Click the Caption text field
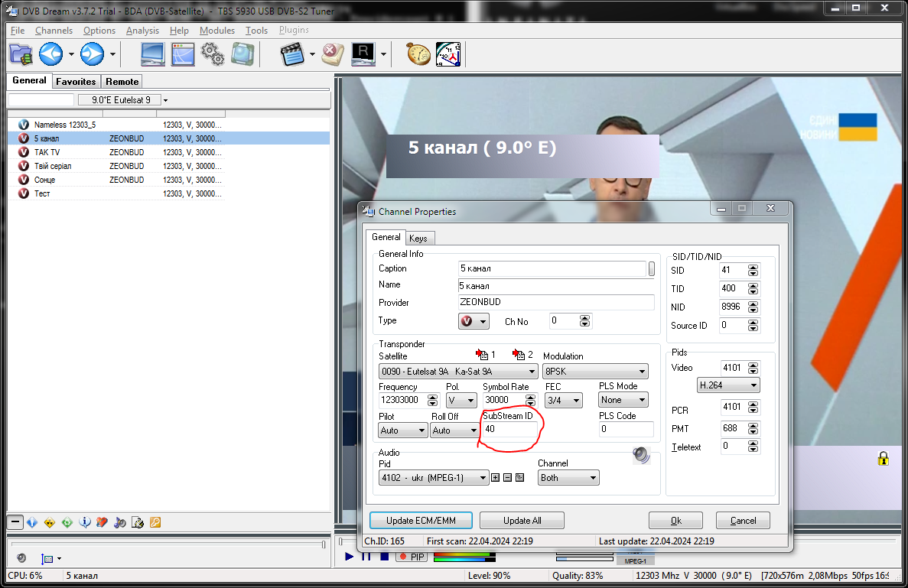This screenshot has height=588, width=908. [552, 268]
